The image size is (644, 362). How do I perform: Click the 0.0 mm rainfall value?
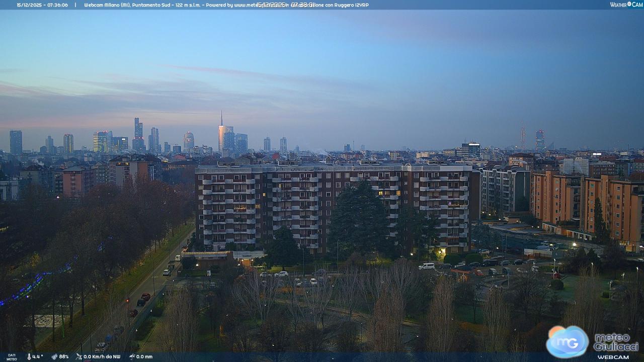coord(144,356)
